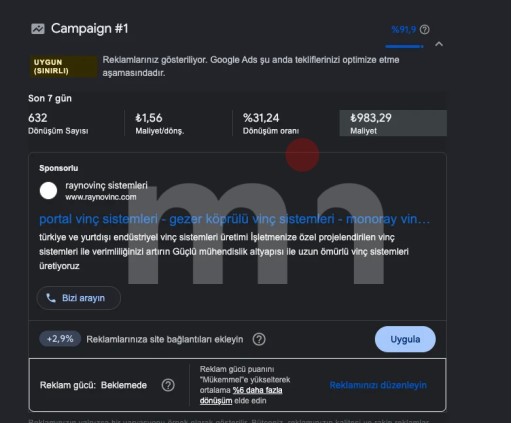Collapse the campaign card with chevron arrow

439,44
